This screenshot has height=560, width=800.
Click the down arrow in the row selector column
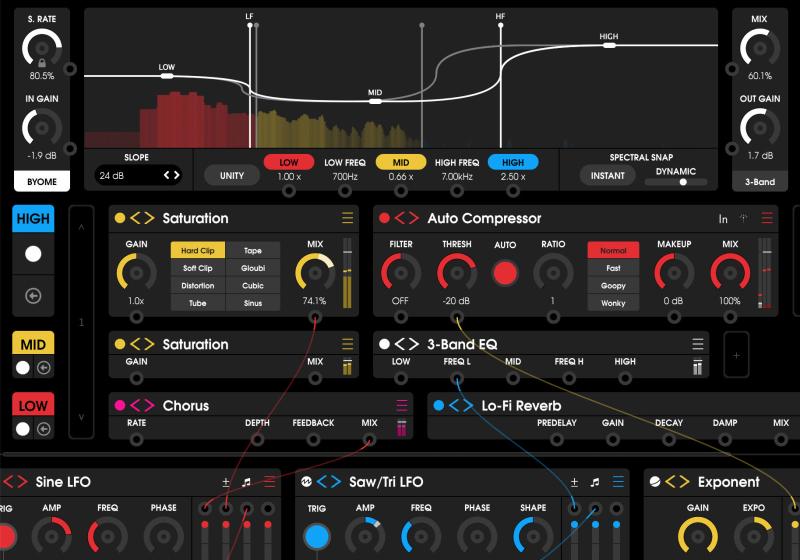click(x=82, y=417)
